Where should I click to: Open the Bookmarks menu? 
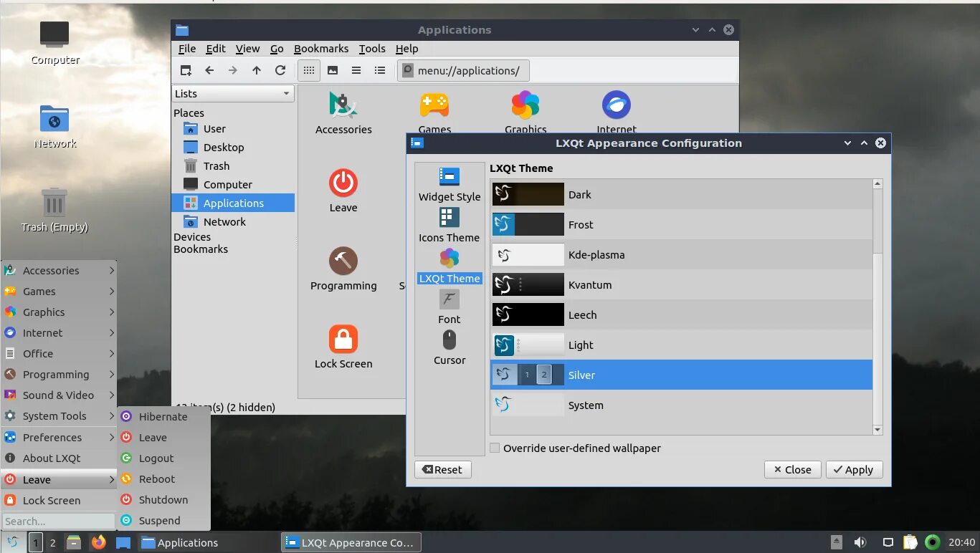tap(321, 49)
